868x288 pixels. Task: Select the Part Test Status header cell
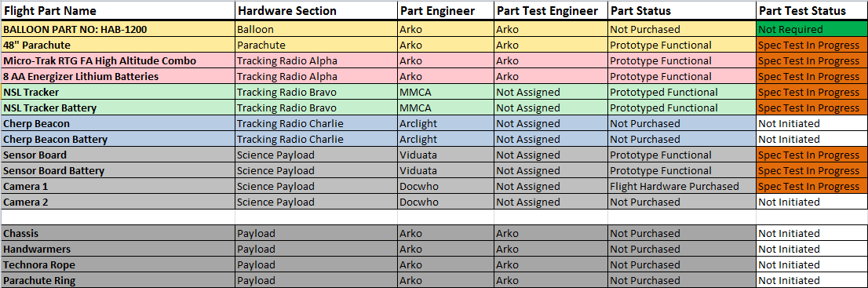pyautogui.click(x=812, y=10)
